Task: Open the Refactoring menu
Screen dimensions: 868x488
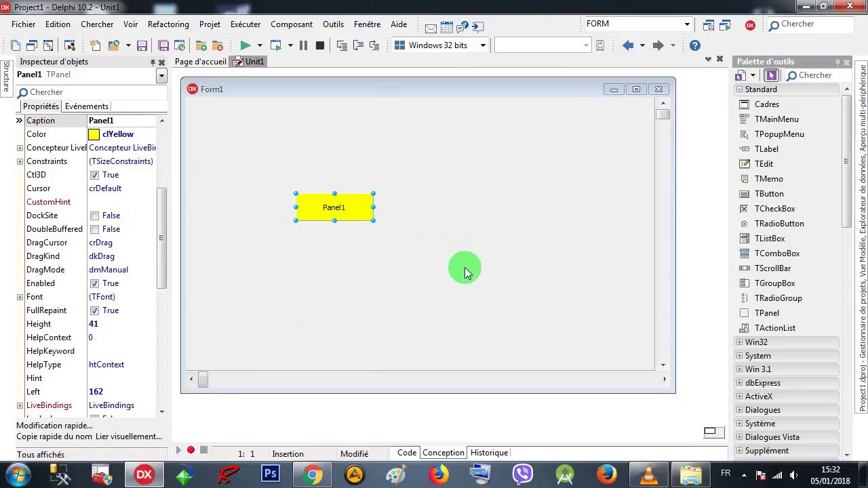Action: tap(168, 24)
